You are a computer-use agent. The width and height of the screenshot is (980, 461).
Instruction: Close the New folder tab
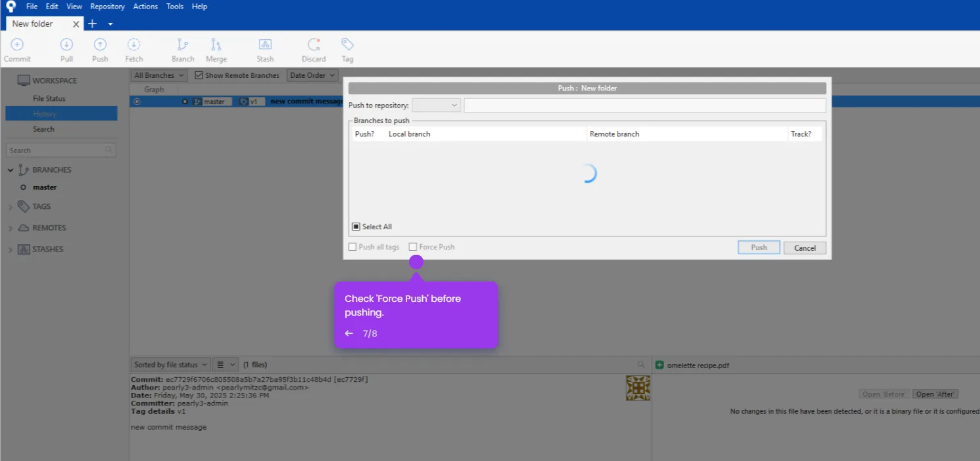pos(76,24)
